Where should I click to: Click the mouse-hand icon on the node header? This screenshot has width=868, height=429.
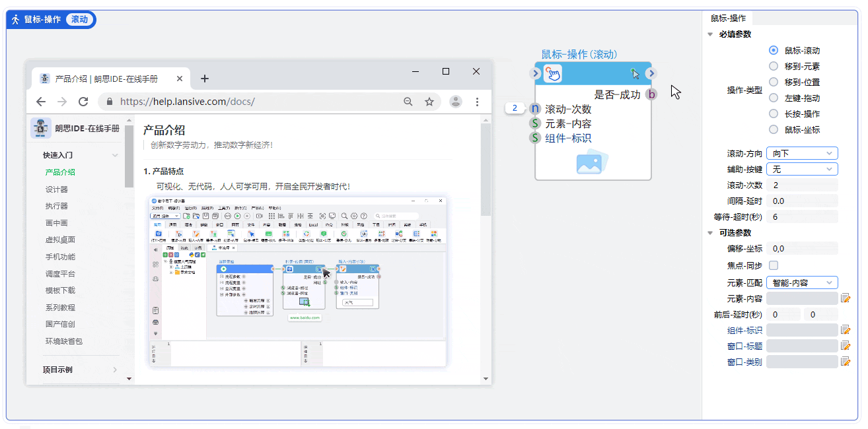click(x=552, y=74)
